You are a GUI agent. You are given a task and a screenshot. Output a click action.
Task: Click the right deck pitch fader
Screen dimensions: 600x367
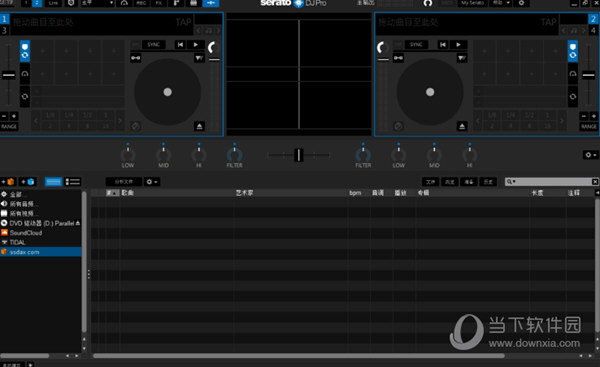pos(589,75)
